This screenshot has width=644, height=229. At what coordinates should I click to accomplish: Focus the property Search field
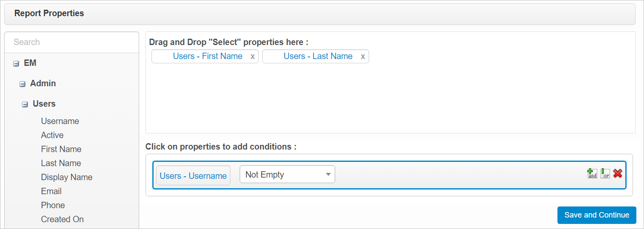tap(71, 42)
